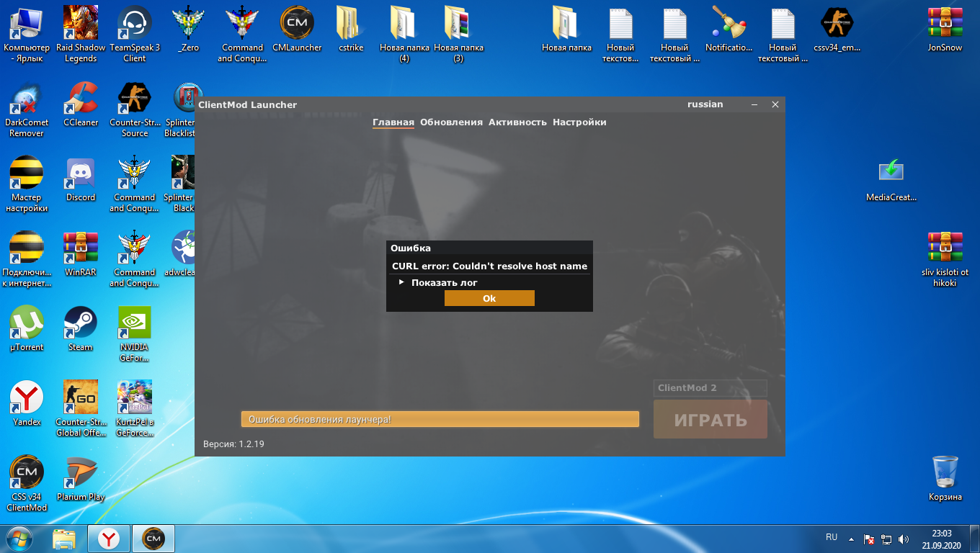The width and height of the screenshot is (980, 553).
Task: Select the MediaCreat... desktop icon
Action: pyautogui.click(x=891, y=180)
